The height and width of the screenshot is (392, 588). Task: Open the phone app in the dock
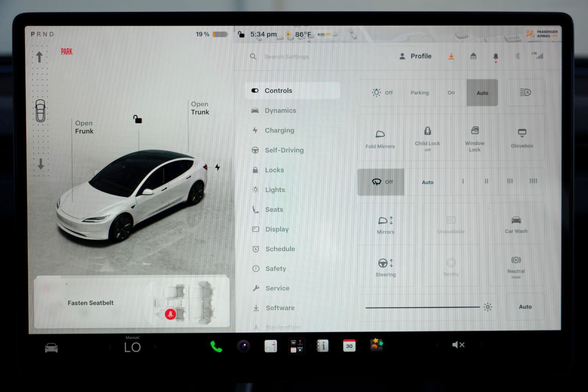point(216,346)
